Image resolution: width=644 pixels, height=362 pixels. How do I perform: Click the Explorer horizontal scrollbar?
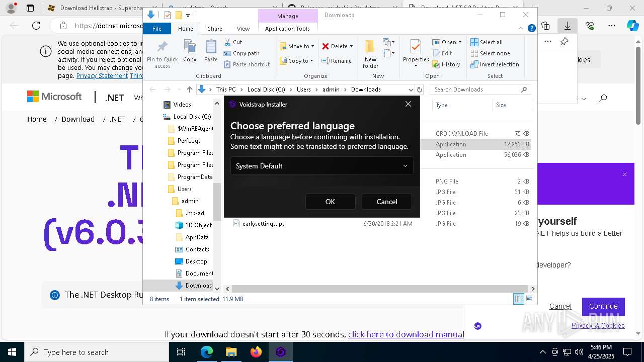[379, 289]
